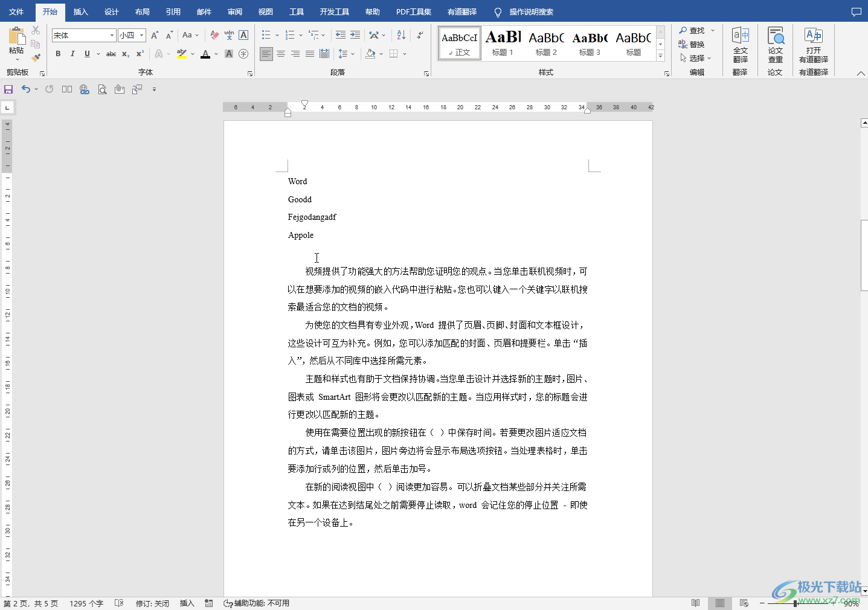Image resolution: width=868 pixels, height=610 pixels.
Task: Select the Format Painter brush
Action: [x=36, y=58]
